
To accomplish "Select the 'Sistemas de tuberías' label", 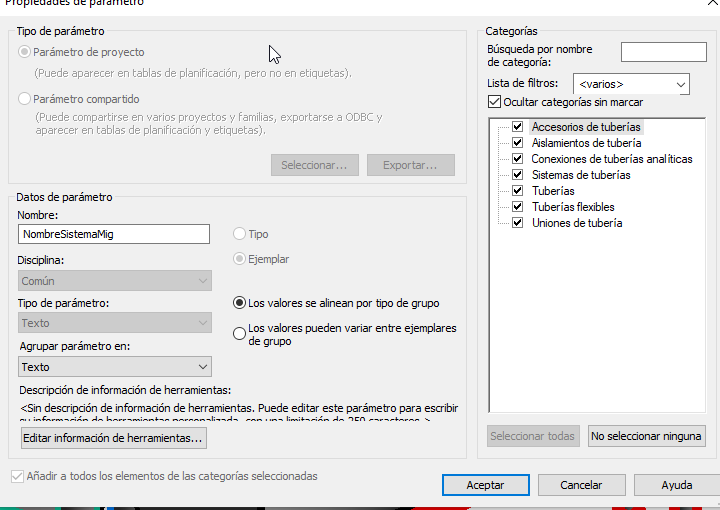I will pos(581,175).
